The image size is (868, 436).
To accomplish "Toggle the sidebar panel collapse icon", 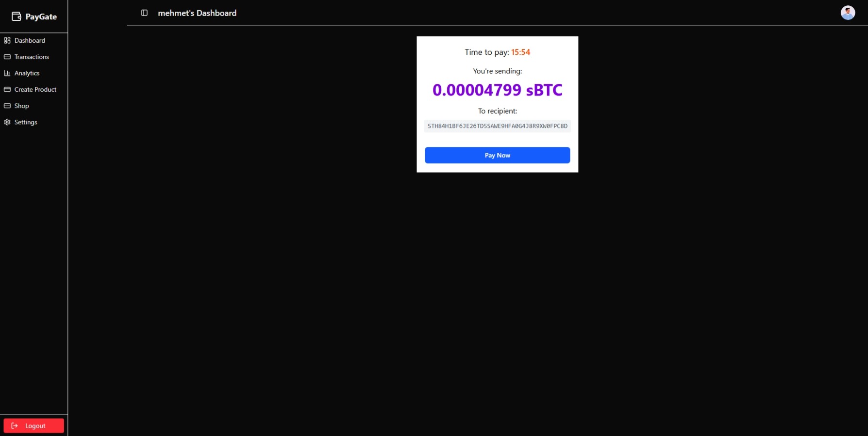I will pos(144,13).
